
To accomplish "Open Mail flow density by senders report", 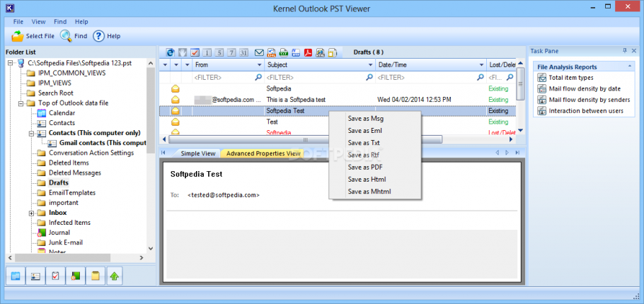I will [x=590, y=100].
